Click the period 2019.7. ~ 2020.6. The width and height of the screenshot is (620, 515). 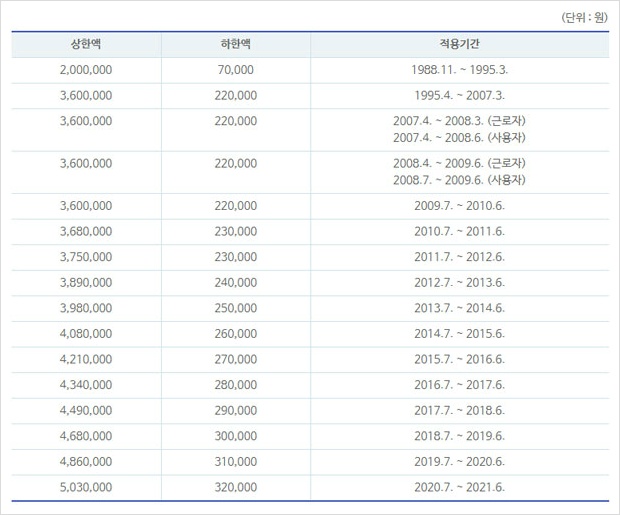click(459, 462)
